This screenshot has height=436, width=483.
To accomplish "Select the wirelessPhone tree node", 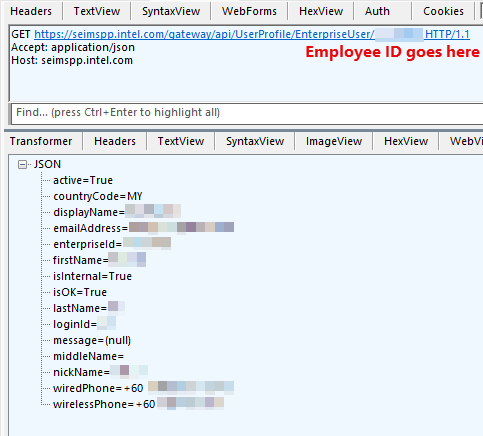I will pos(138,404).
